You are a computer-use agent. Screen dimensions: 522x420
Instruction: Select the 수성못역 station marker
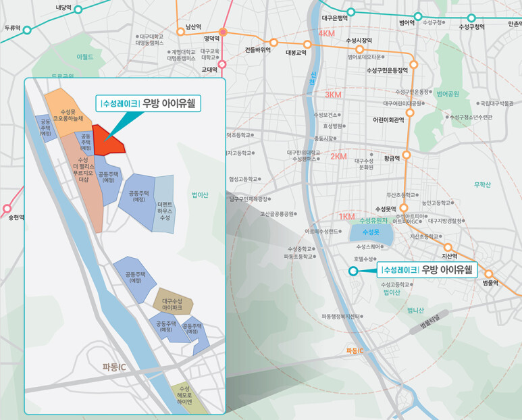(x=404, y=208)
